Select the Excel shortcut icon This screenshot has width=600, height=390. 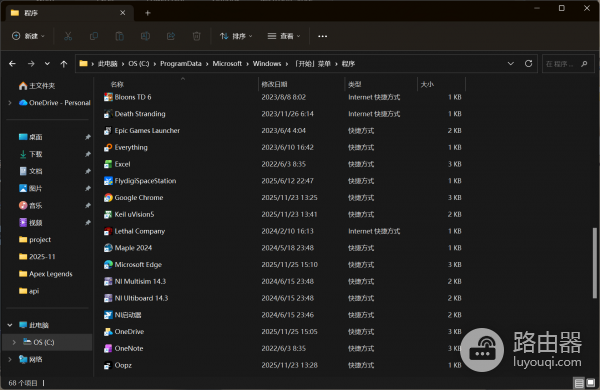click(x=108, y=164)
